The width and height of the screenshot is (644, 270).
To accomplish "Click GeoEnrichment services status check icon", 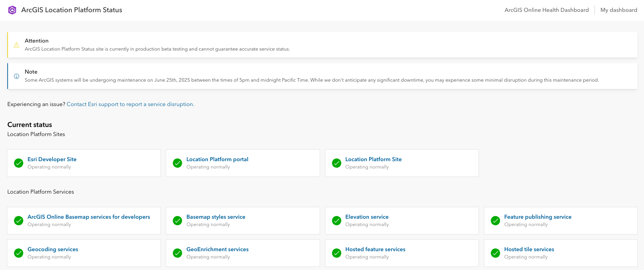I will [177, 253].
